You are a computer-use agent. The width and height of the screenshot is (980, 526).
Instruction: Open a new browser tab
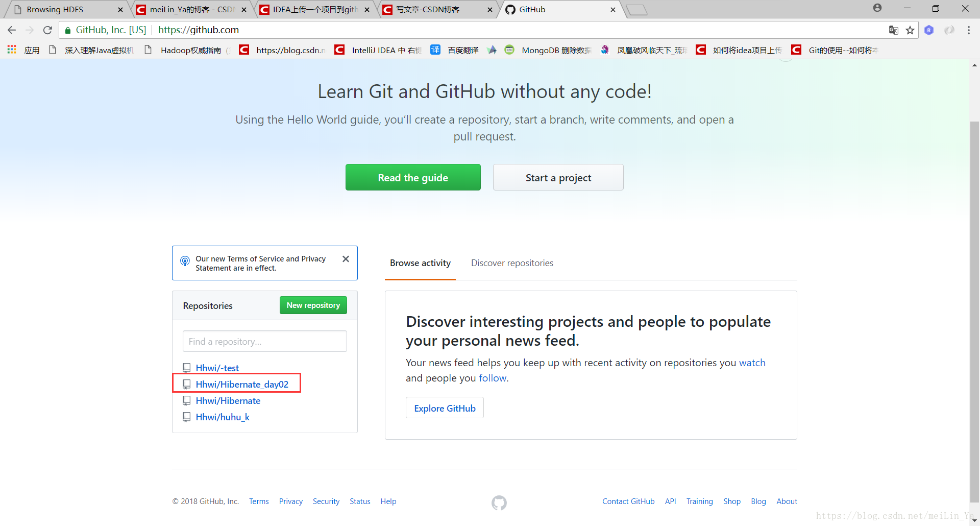(636, 10)
